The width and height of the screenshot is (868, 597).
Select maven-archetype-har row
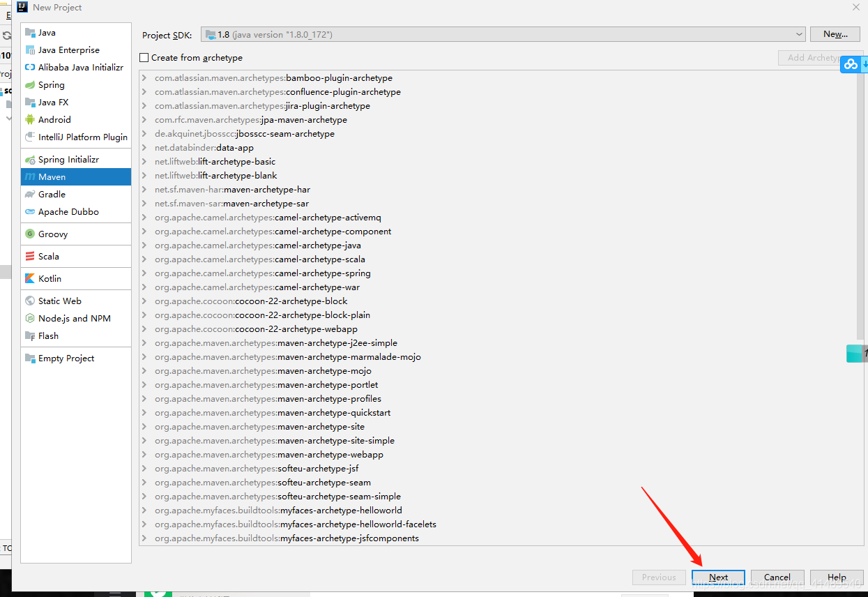[x=498, y=190]
